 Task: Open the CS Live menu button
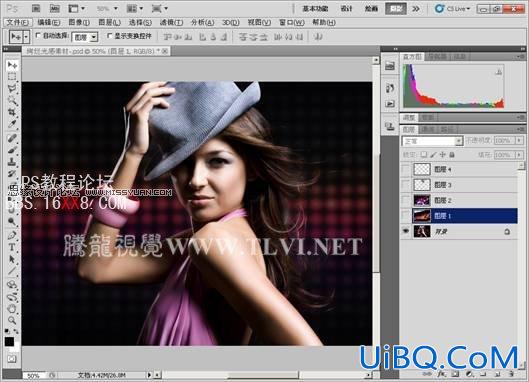[x=452, y=9]
